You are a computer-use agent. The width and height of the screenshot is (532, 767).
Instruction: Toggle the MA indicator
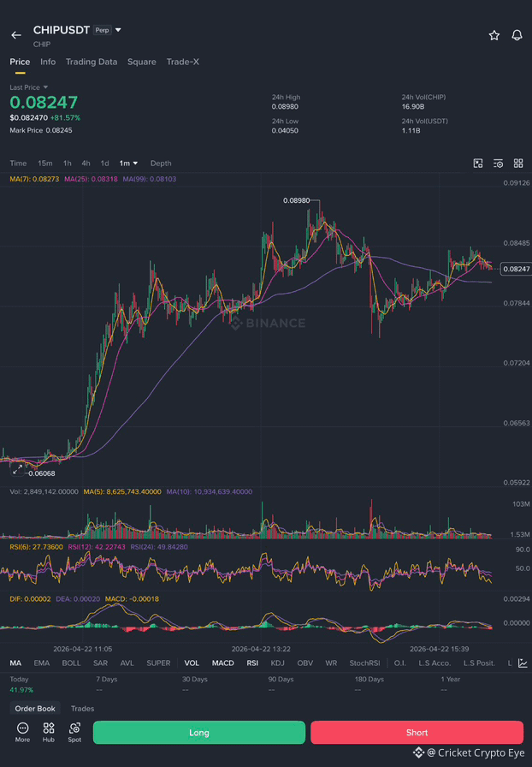(15, 663)
